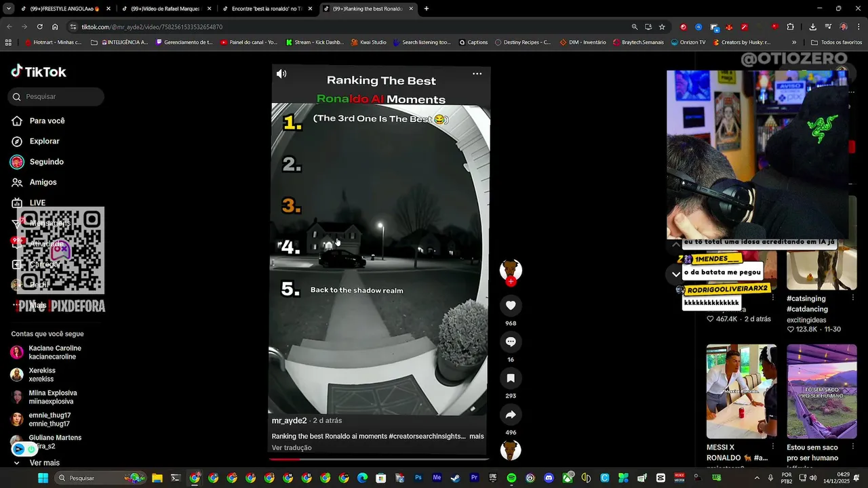Viewport: 868px width, 488px height.
Task: Switch to 'Encontre best ia ronaldo' tab
Action: [x=267, y=9]
